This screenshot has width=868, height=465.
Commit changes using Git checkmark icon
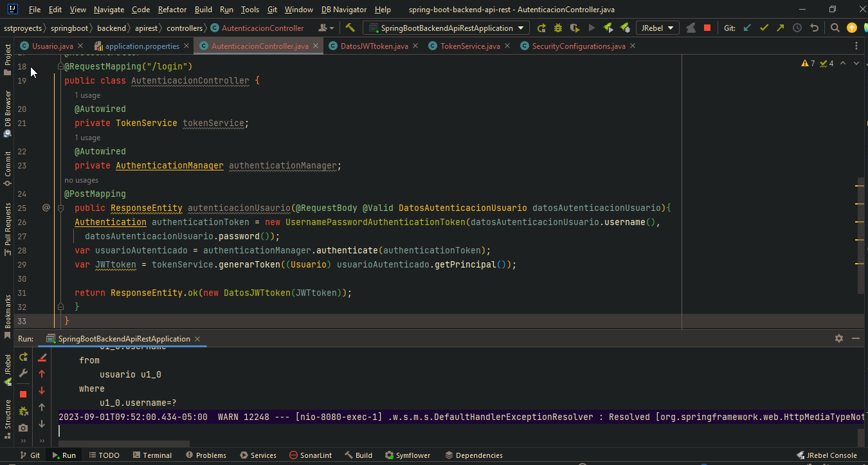point(764,28)
